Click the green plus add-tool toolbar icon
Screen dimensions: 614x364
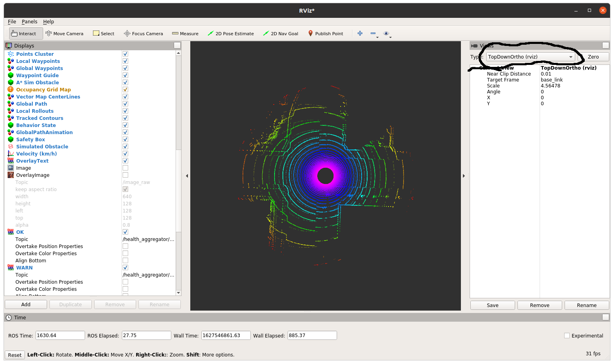(x=360, y=33)
